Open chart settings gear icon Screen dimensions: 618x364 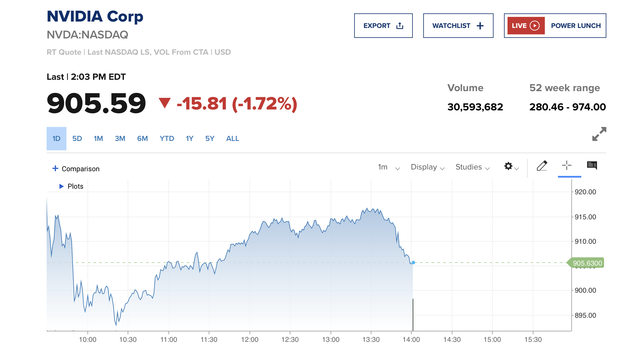pos(508,166)
